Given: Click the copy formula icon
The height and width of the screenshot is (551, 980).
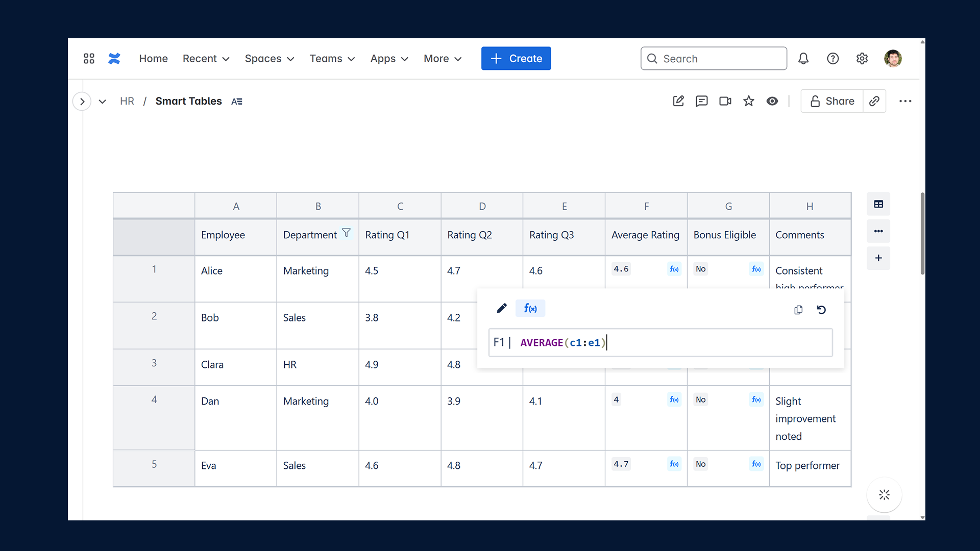Looking at the screenshot, I should (798, 310).
